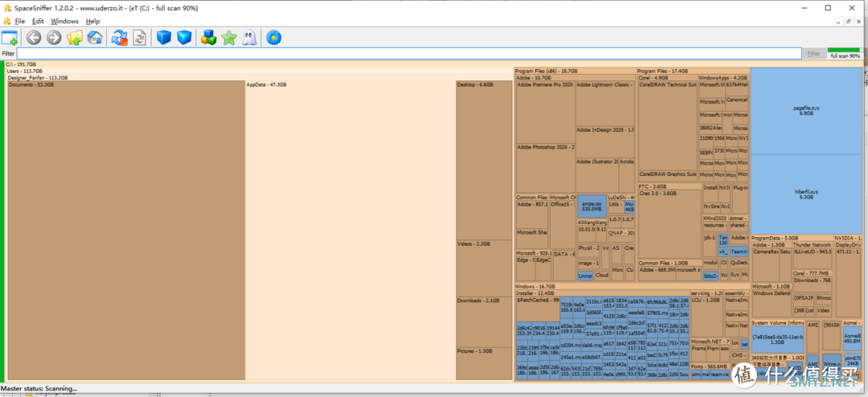Click the Users - 113.7GB header
The height and width of the screenshot is (397, 868).
coord(259,71)
